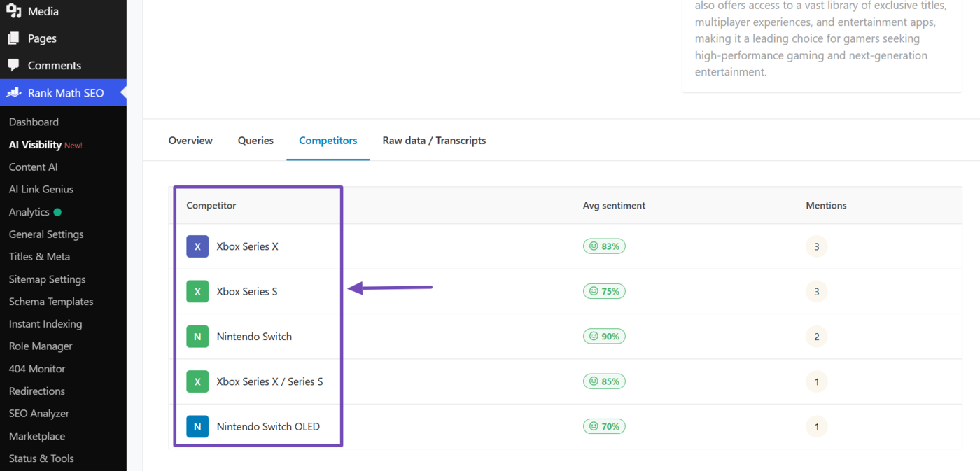This screenshot has height=471, width=980.
Task: Click the Comments speech bubble icon
Action: point(13,65)
